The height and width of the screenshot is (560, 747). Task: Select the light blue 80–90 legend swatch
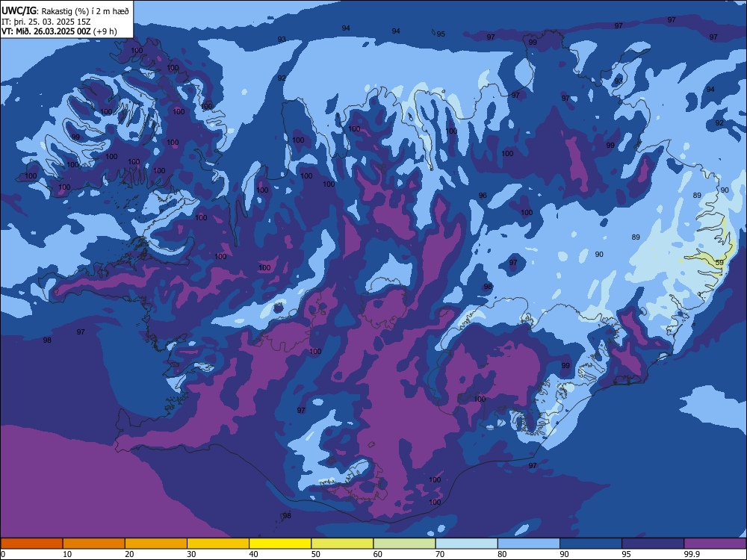coord(529,544)
